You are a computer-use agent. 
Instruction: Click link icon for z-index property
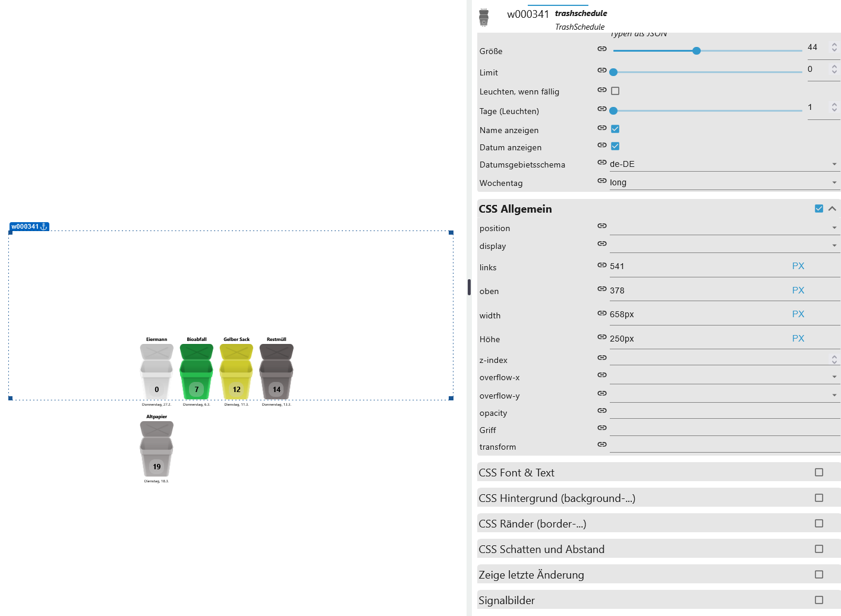pos(602,358)
